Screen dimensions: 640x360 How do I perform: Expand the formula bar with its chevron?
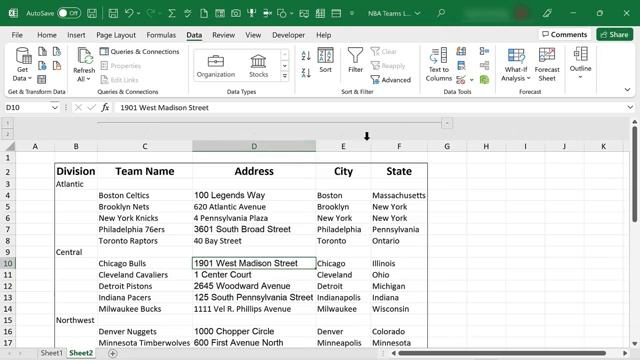click(x=630, y=107)
